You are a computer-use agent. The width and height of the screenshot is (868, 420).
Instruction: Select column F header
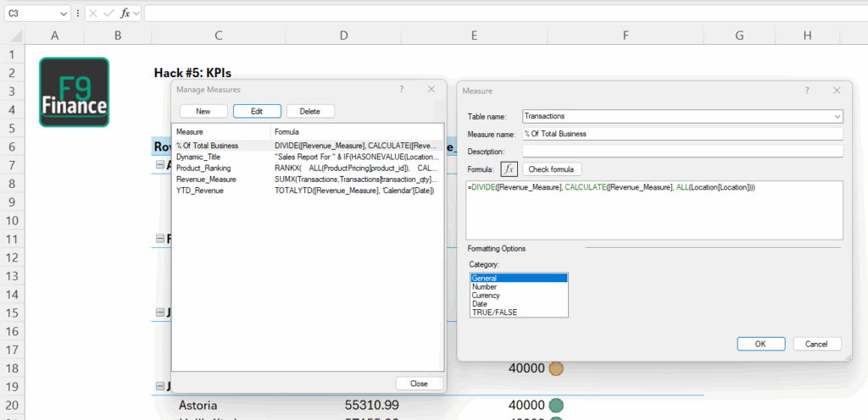[626, 36]
